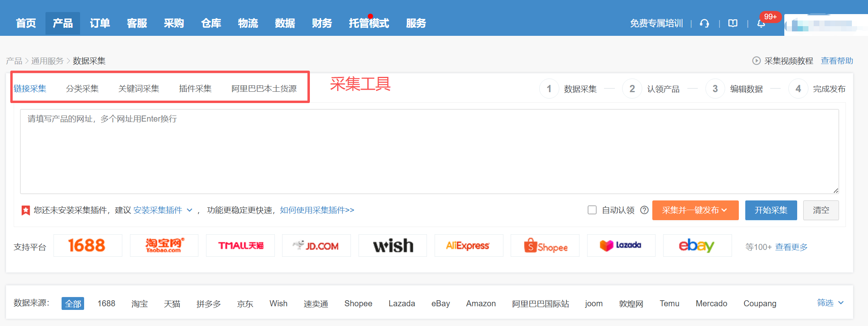The width and height of the screenshot is (868, 326).
Task: Open the 数据 top menu
Action: 285,23
